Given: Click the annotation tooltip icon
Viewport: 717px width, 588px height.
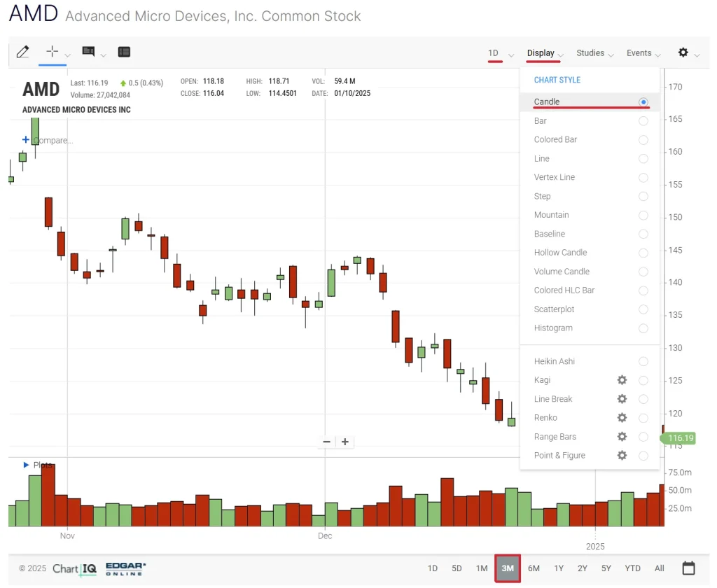Looking at the screenshot, I should [88, 51].
